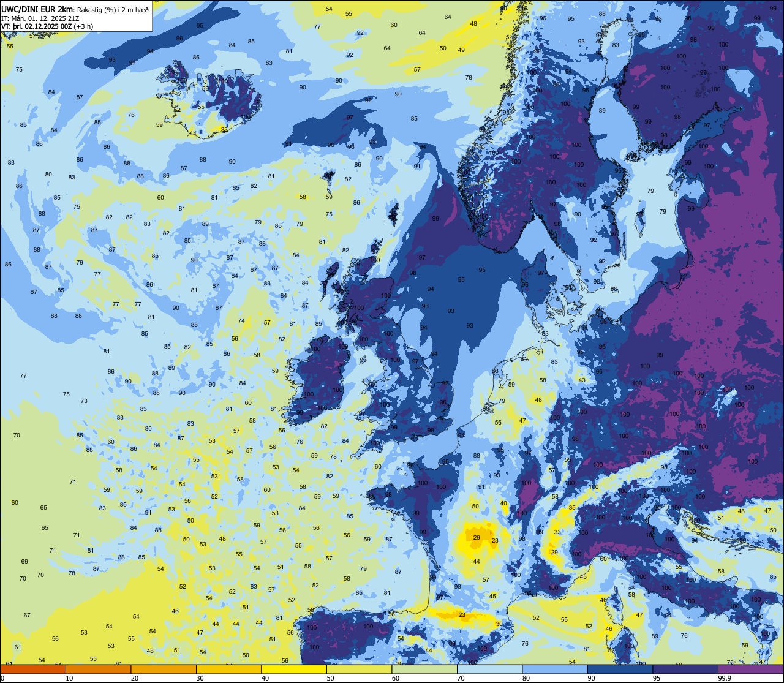The height and width of the screenshot is (683, 784).
Task: Click the 60–70 light green legend swatch
Action: pos(424,669)
